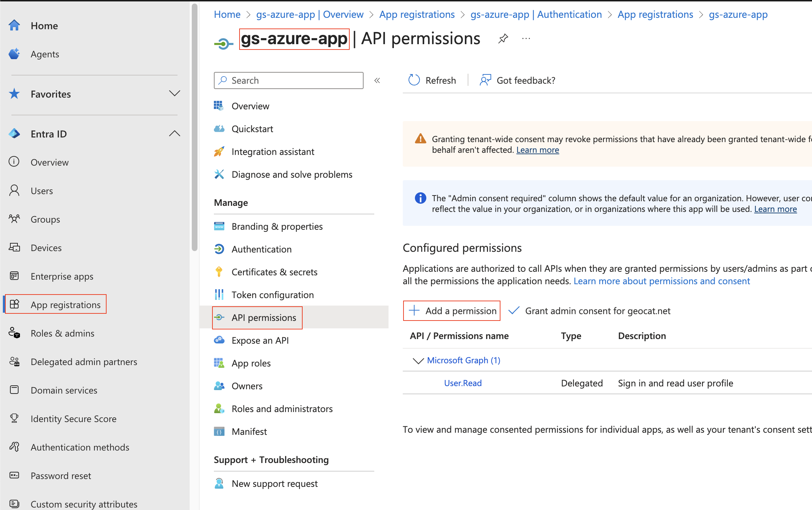
Task: Expand the Favorites section
Action: coord(174,93)
